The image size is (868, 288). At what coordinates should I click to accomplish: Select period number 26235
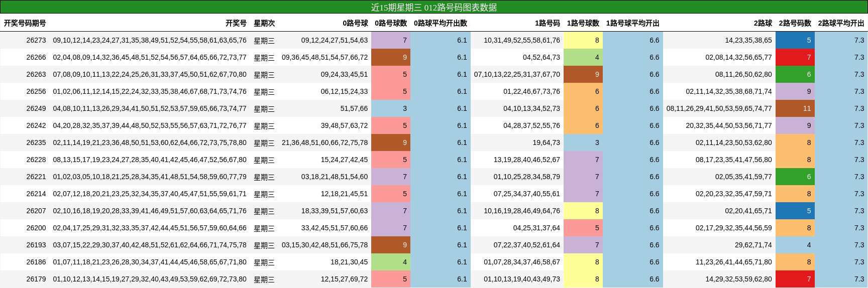tap(36, 142)
